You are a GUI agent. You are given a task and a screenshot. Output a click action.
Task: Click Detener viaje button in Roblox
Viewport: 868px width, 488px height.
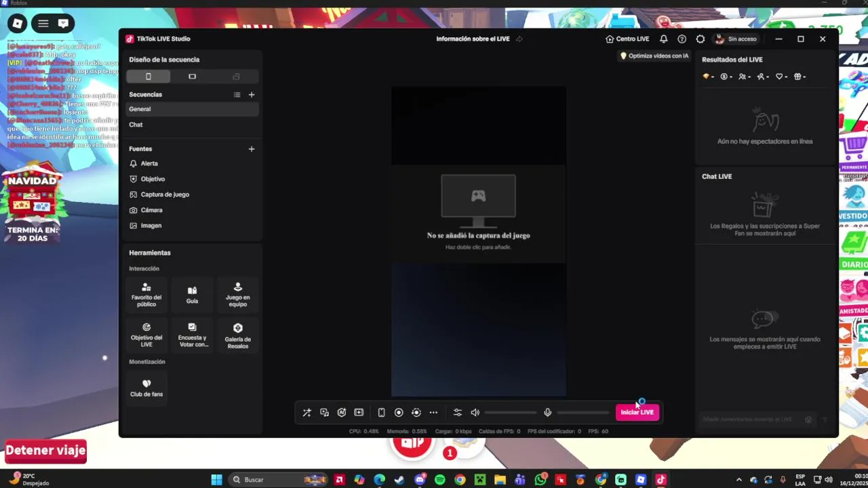pyautogui.click(x=45, y=451)
